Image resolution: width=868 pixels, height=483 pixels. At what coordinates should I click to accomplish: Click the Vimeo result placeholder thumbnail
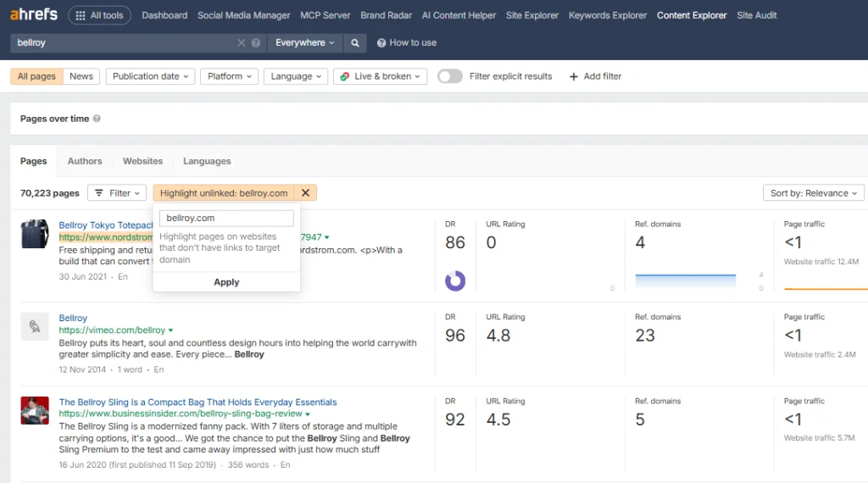point(34,326)
